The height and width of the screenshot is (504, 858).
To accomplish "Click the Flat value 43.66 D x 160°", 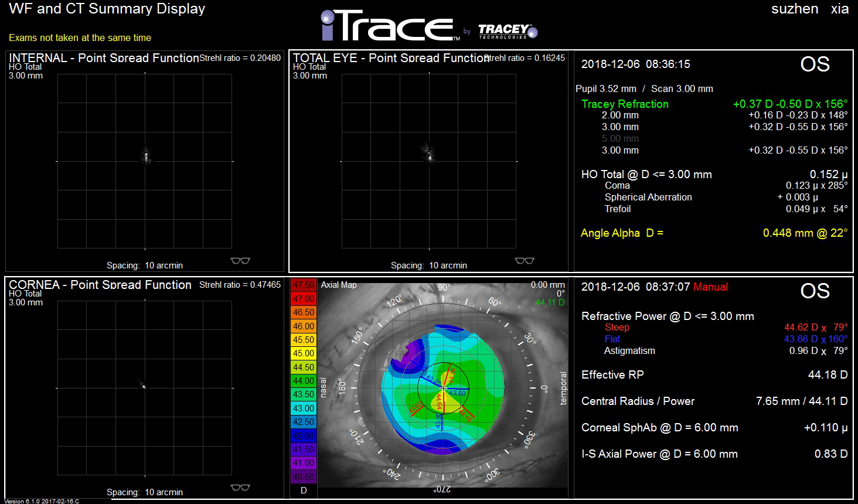I will [x=816, y=339].
